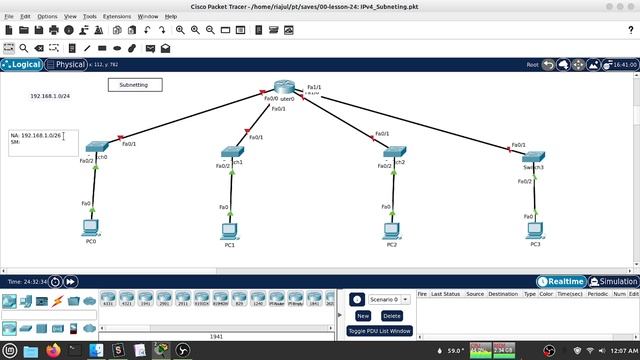This screenshot has height=360, width=640.
Task: Pick the PT-Router model
Action: [277, 298]
